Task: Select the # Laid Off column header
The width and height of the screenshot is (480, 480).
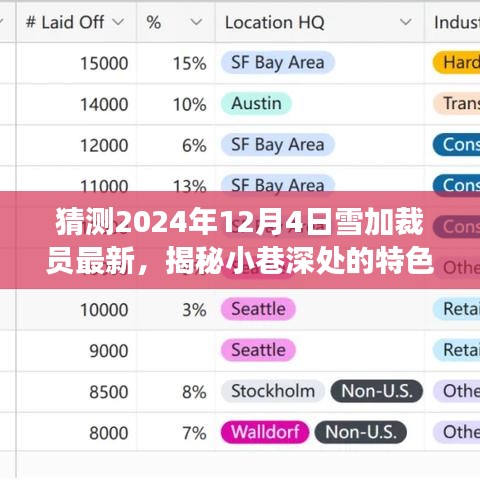Action: coord(76,22)
